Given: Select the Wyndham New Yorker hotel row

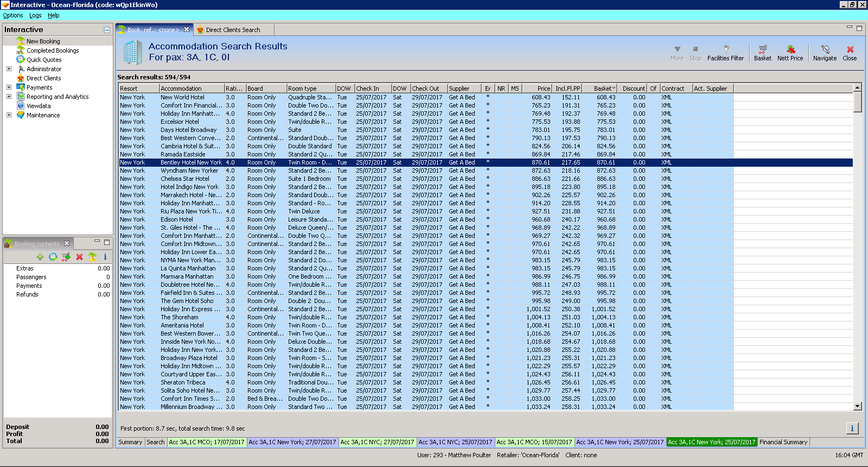Looking at the screenshot, I should click(189, 171).
